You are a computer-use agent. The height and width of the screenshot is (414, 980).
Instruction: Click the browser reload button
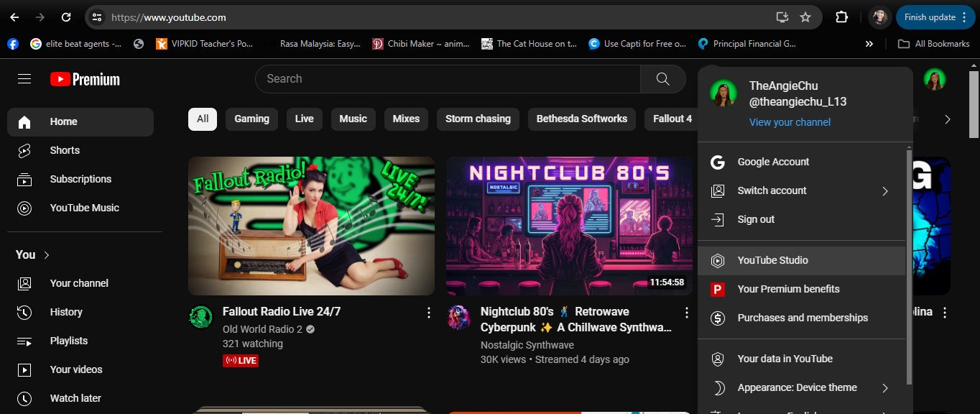[66, 17]
